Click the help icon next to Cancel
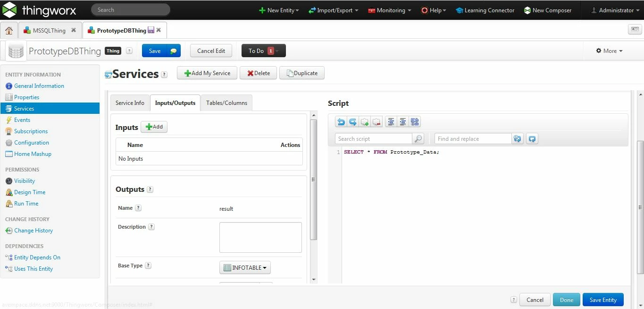The width and height of the screenshot is (644, 309). tap(513, 300)
